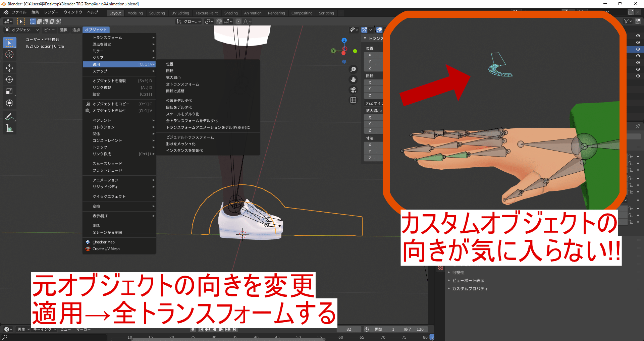Open the editor type dropdown in header

8,21
